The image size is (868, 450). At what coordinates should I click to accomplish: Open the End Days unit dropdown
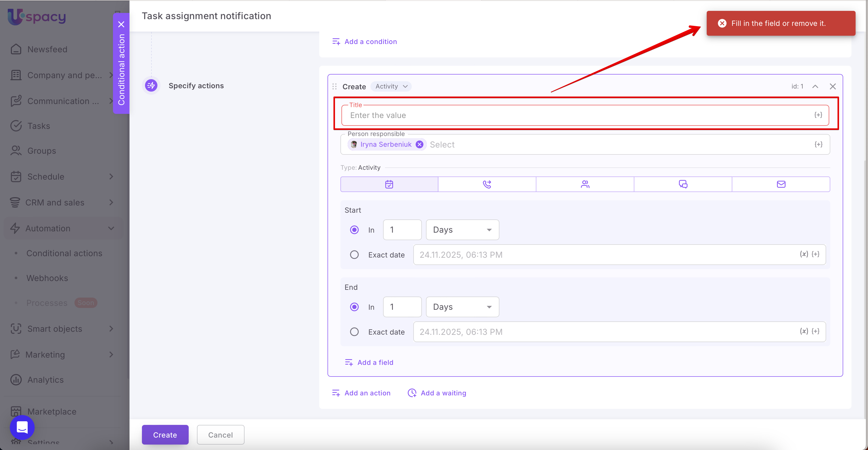click(462, 307)
